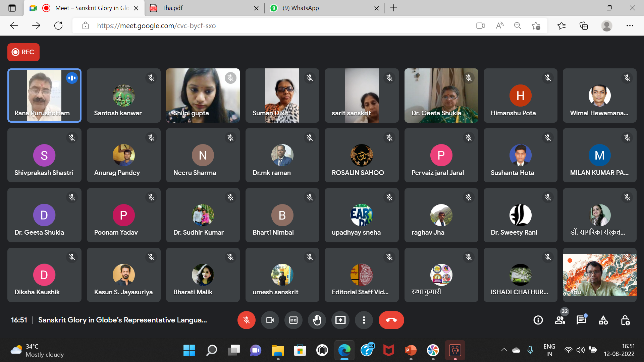Open system volume control

[580, 350]
